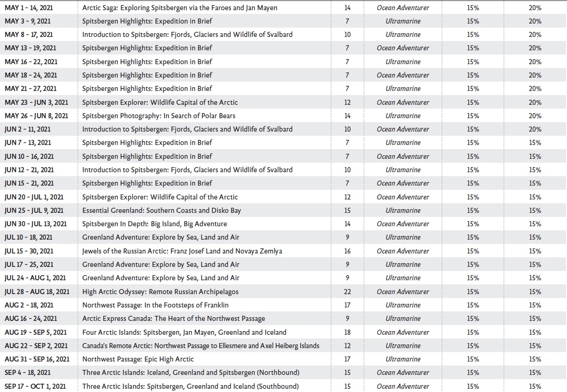567x392 pixels.
Task: Click Greenland Adventure in the JUL 10 - 18 row
Action: tap(161, 237)
